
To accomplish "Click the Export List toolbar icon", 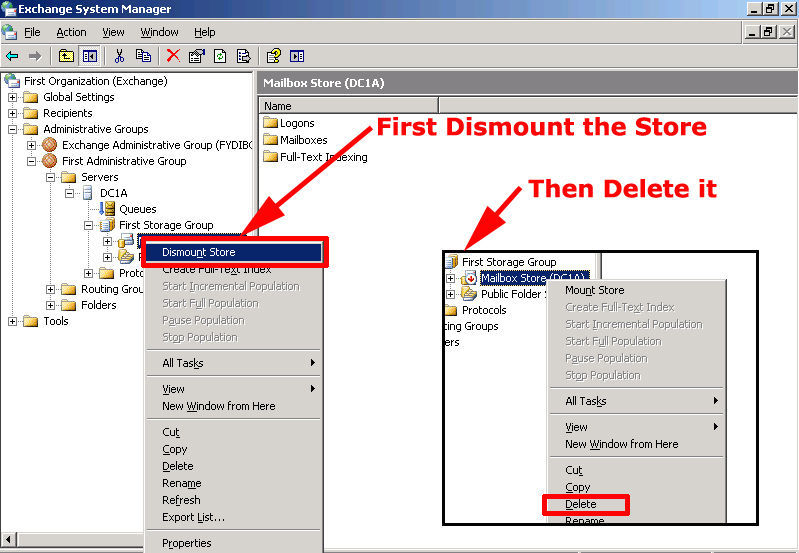I will tap(244, 56).
